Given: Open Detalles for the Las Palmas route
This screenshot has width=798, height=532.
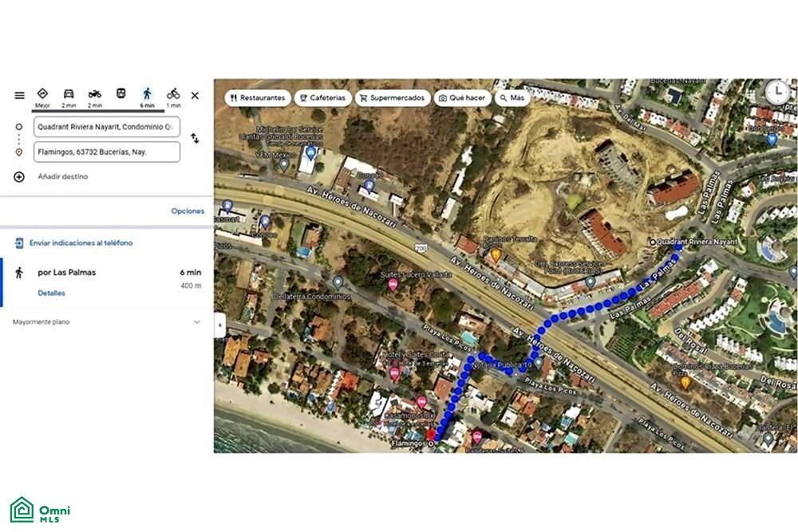Looking at the screenshot, I should pos(51,293).
